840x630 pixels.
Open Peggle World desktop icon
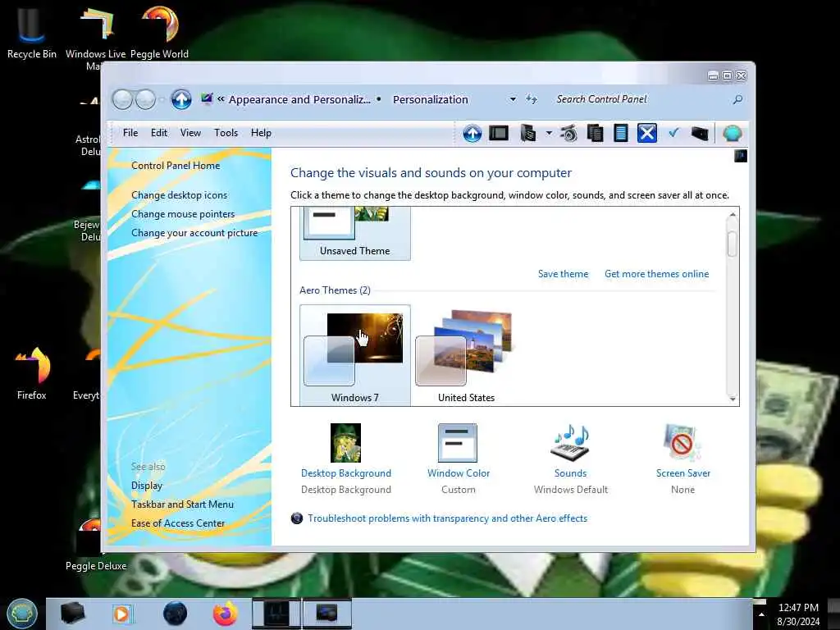click(x=160, y=32)
